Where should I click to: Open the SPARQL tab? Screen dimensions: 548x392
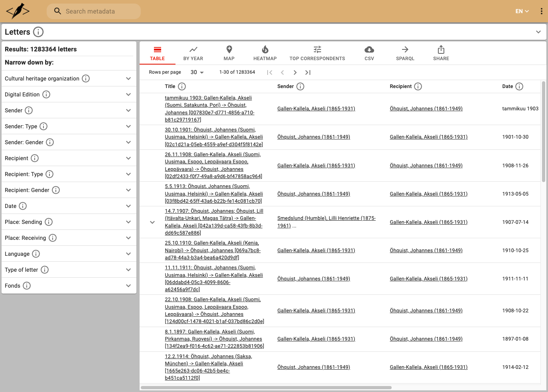click(x=405, y=53)
